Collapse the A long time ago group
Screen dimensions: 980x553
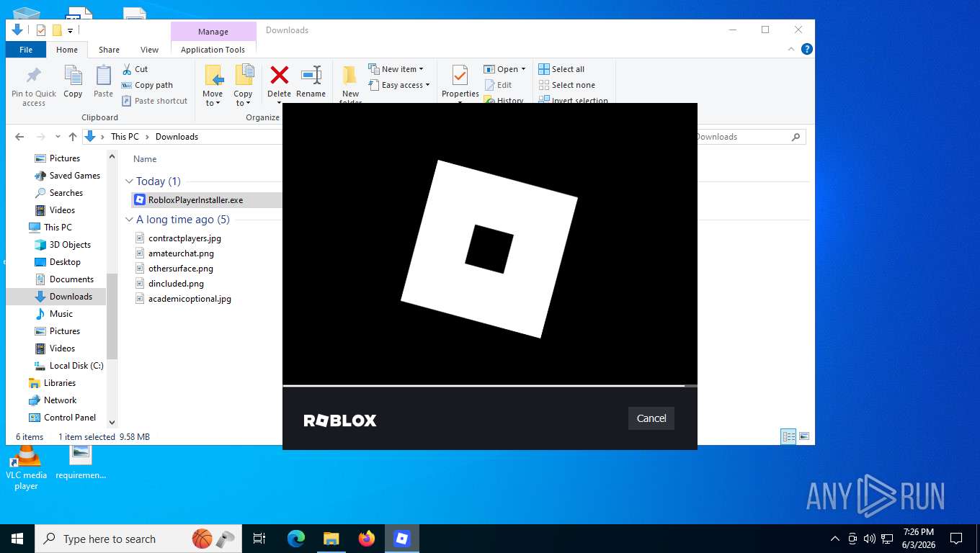(129, 220)
